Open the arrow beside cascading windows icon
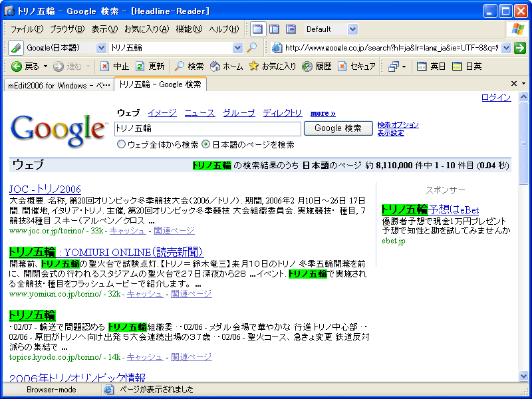 coord(404,66)
